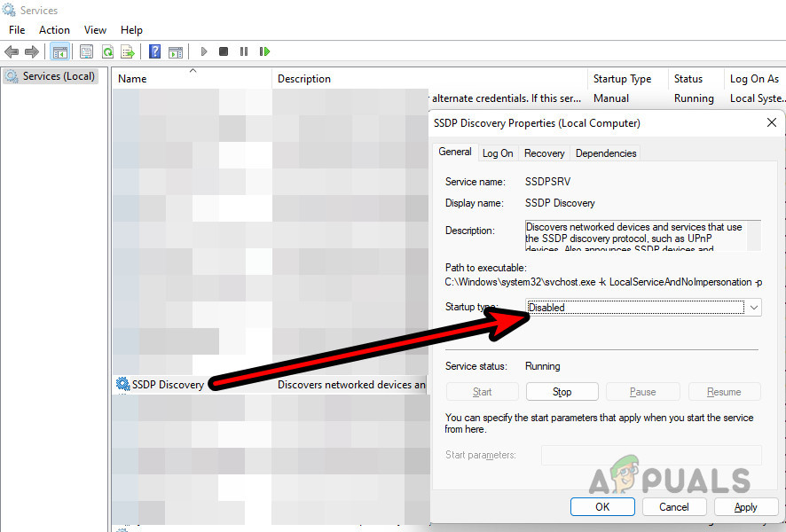Apply the startup type change
This screenshot has width=786, height=532.
pyautogui.click(x=746, y=506)
